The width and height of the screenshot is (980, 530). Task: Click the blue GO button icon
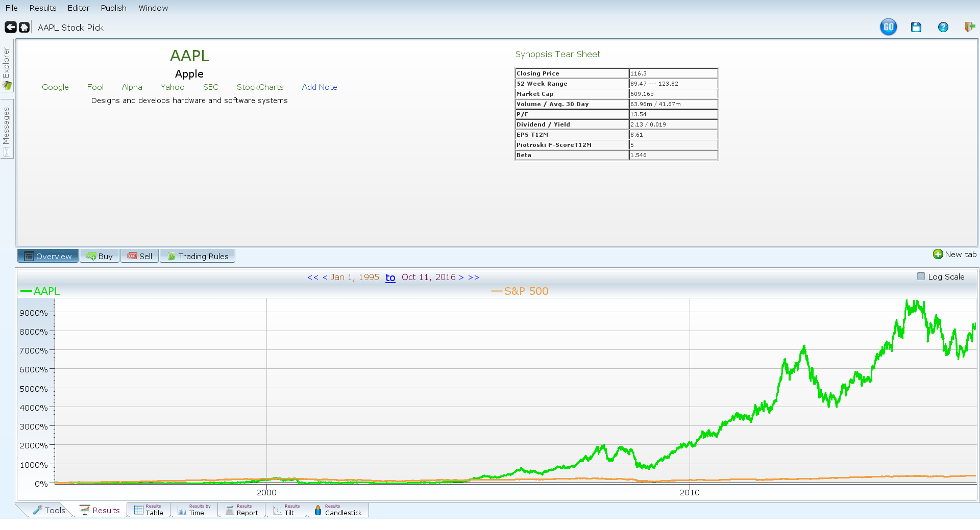(888, 27)
